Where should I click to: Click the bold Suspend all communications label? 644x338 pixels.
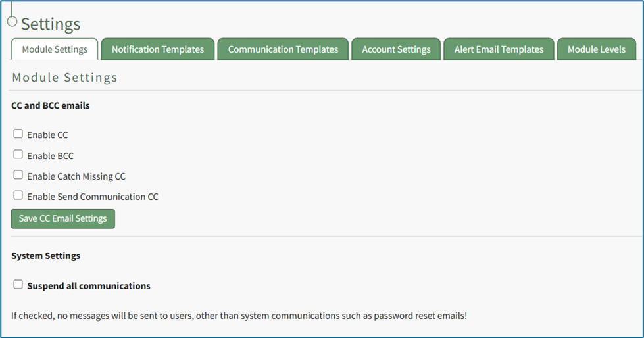(89, 286)
